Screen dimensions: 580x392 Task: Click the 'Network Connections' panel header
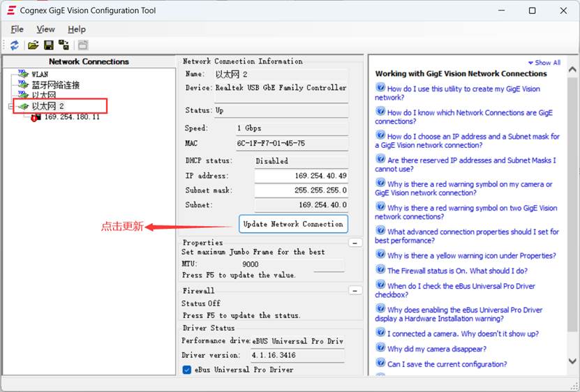(89, 62)
